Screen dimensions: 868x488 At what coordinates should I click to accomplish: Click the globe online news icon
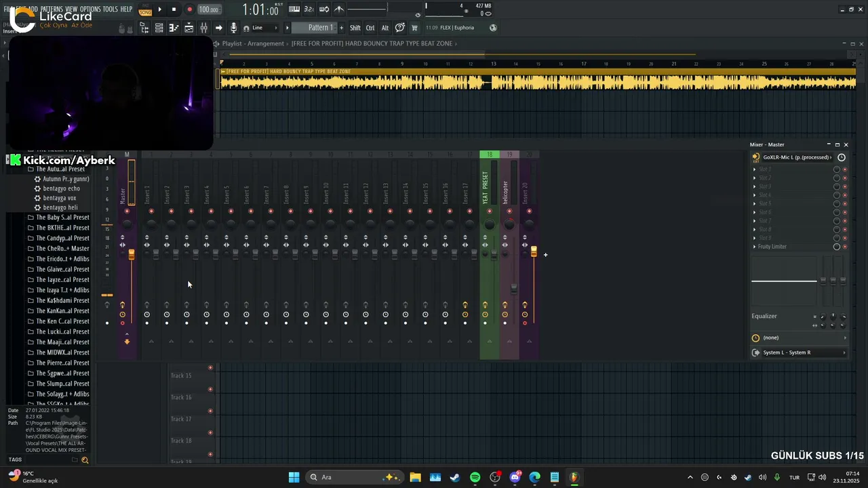coord(493,28)
